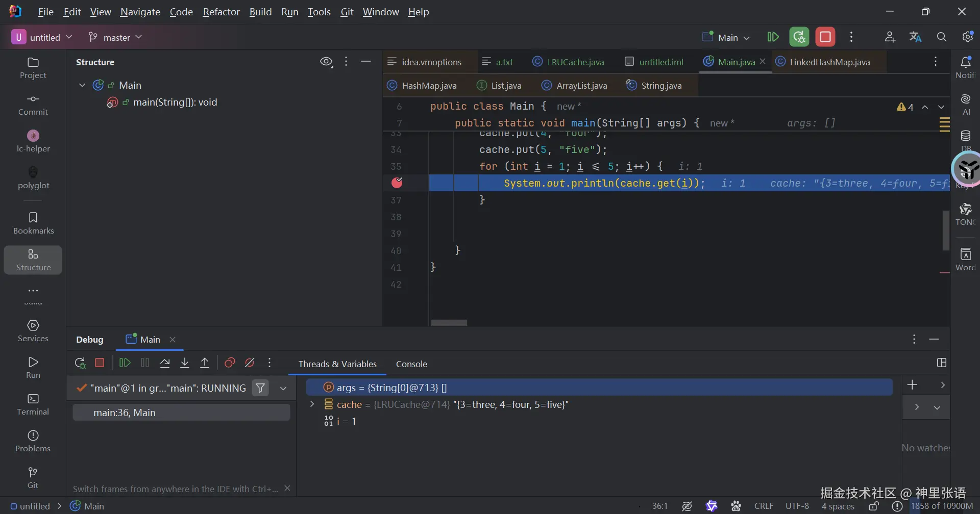Open the lc-helper plugin panel

pos(33,141)
